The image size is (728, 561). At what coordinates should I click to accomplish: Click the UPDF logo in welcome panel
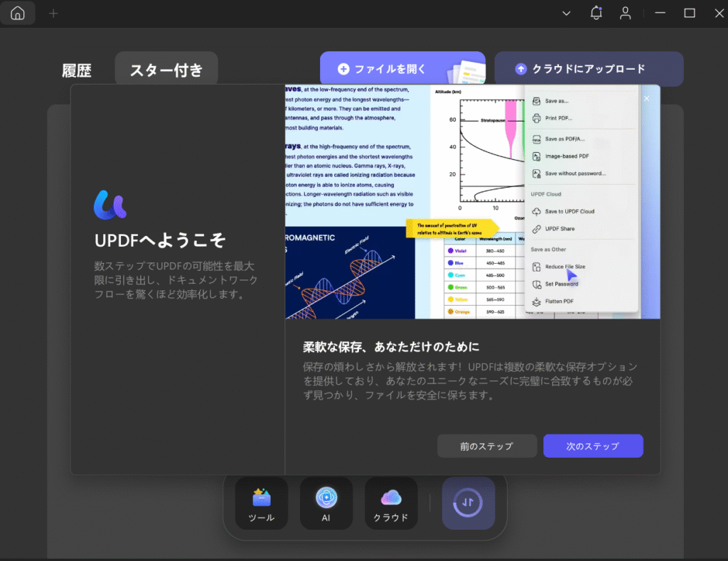[x=110, y=204]
